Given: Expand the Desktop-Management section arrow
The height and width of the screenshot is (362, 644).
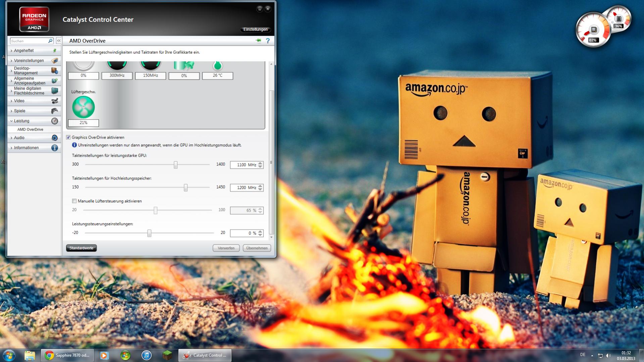Looking at the screenshot, I should point(11,71).
